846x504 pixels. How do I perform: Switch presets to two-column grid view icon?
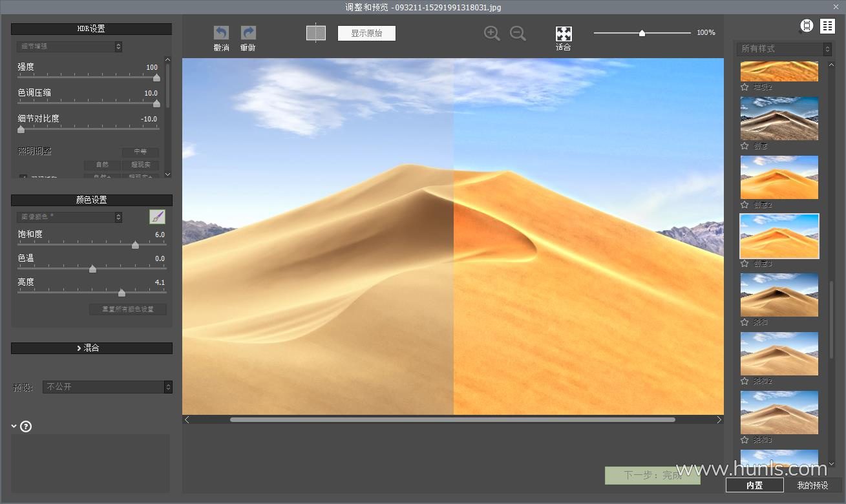(x=828, y=26)
